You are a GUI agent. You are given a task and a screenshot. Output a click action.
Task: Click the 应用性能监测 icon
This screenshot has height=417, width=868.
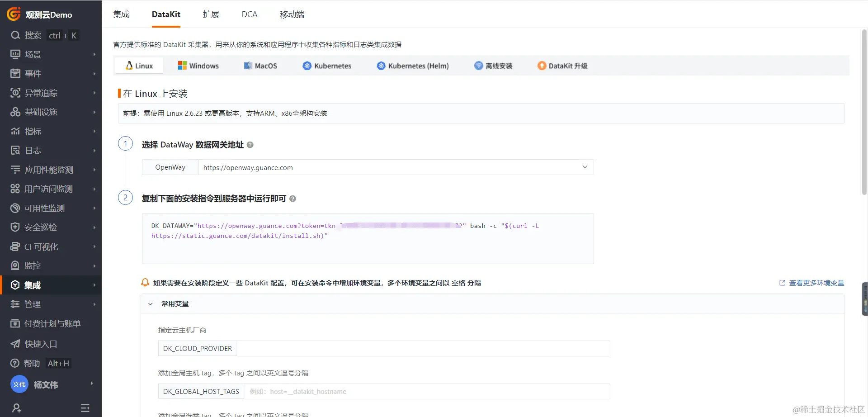pos(15,170)
